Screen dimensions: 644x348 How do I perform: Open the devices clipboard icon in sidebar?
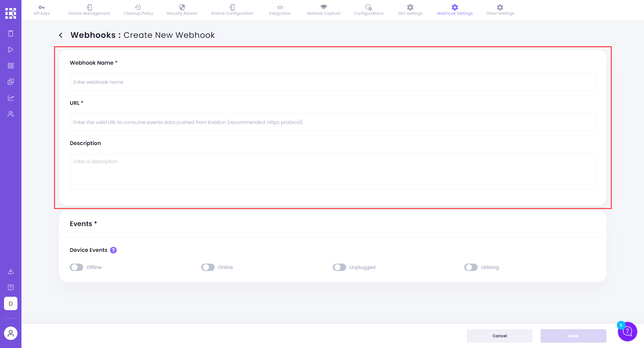11,33
